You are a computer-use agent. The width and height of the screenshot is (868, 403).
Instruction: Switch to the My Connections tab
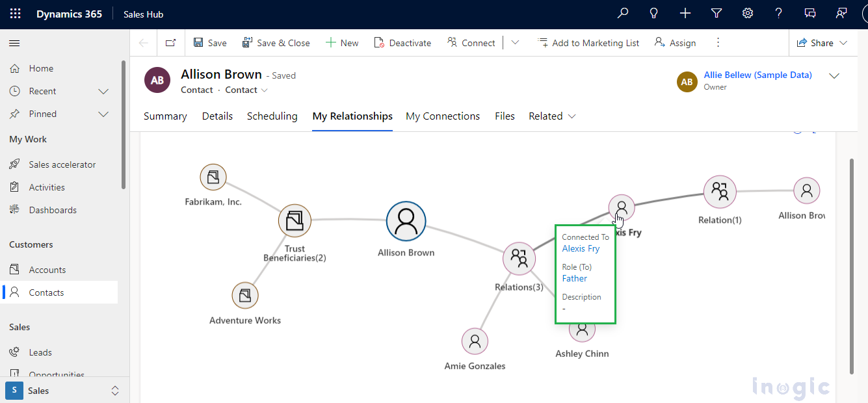click(443, 116)
